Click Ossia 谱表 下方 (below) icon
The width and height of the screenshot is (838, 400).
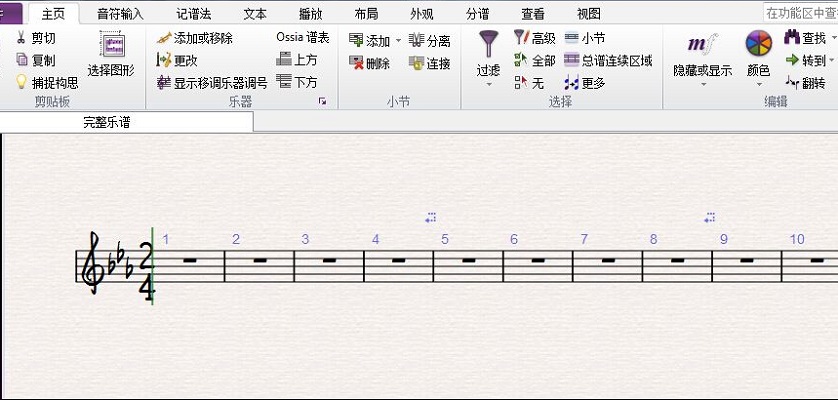tap(284, 81)
